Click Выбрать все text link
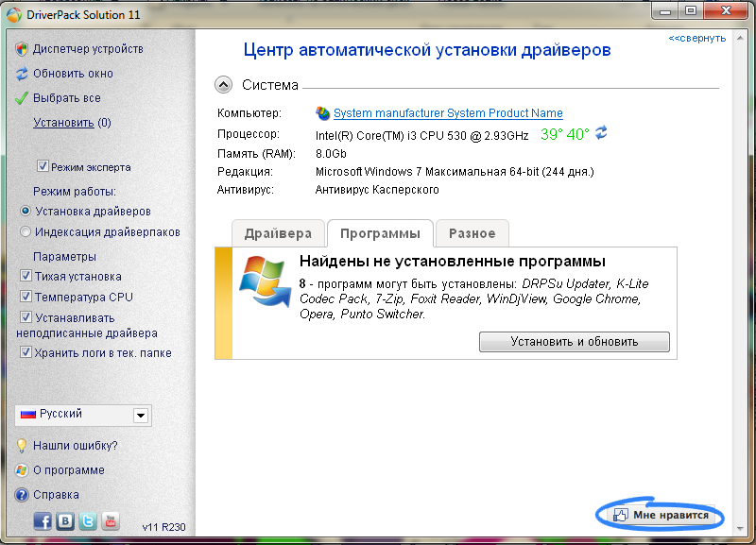756x545 pixels. click(67, 98)
